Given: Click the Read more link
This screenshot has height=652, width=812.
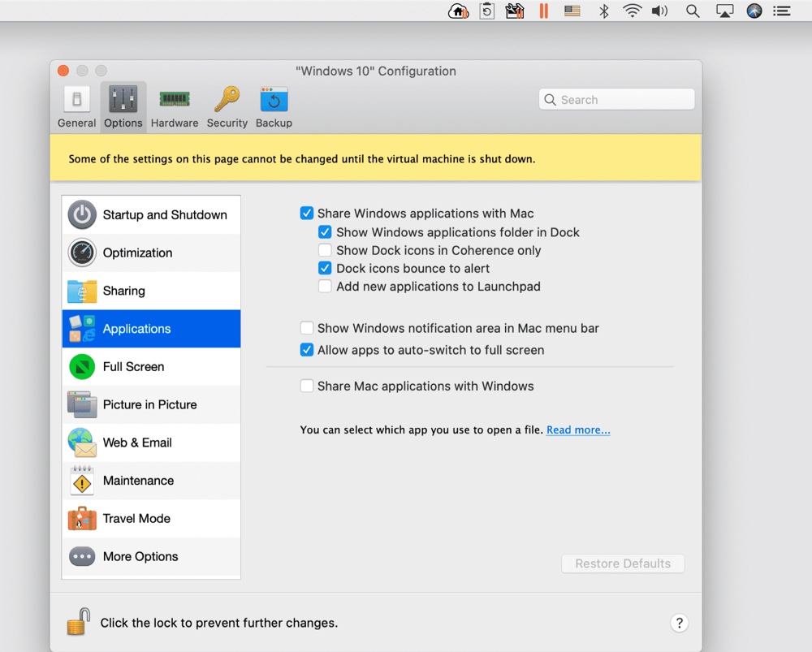Looking at the screenshot, I should pyautogui.click(x=577, y=430).
